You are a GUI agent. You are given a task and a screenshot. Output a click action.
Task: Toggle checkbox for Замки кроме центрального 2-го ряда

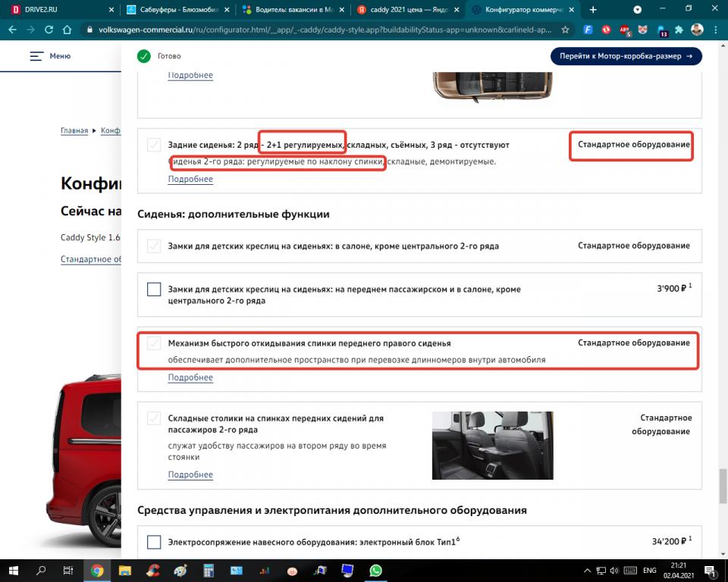[x=154, y=246]
